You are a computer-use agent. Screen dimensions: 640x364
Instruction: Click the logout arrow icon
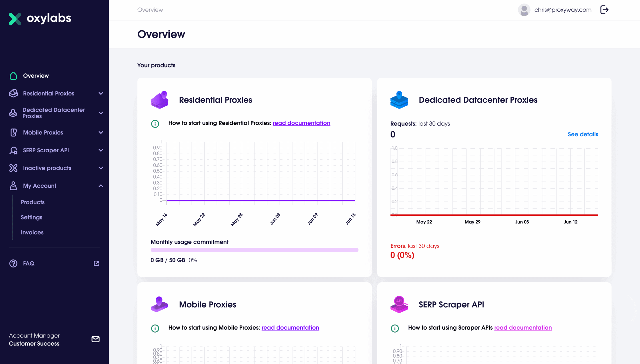tap(604, 10)
